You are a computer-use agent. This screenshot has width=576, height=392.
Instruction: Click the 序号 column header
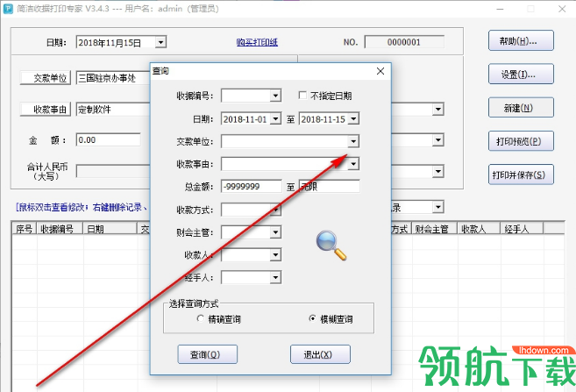(x=25, y=229)
